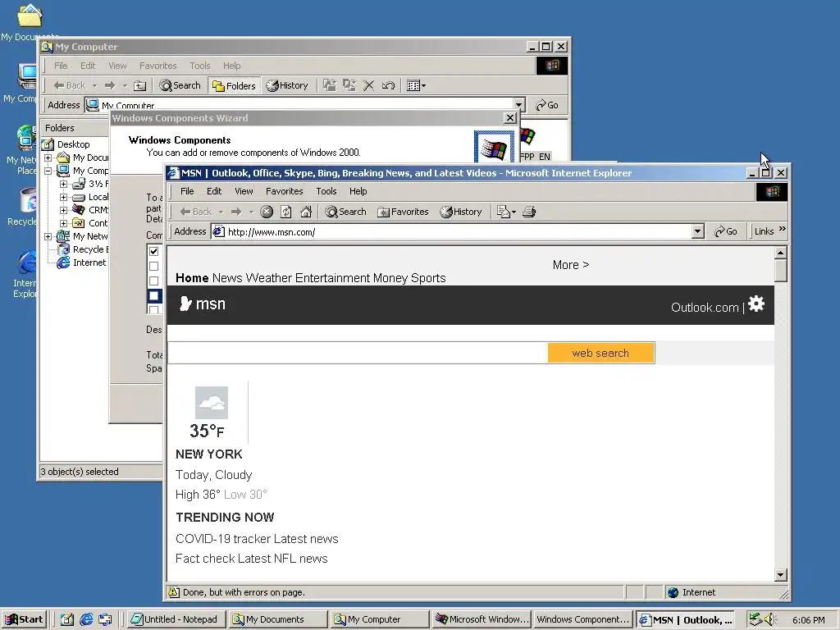
Task: Open My Computer address bar dropdown
Action: 518,104
